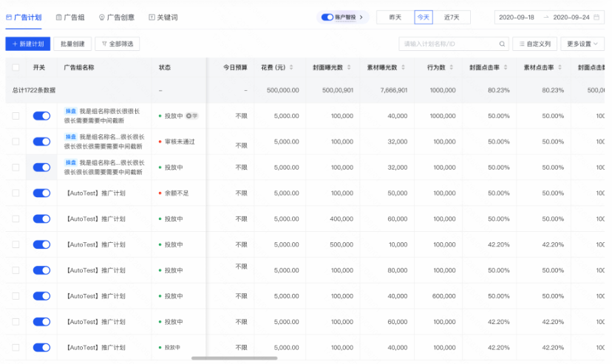612x364 pixels.
Task: Sort by 花费 (元) column
Action: pyautogui.click(x=291, y=67)
